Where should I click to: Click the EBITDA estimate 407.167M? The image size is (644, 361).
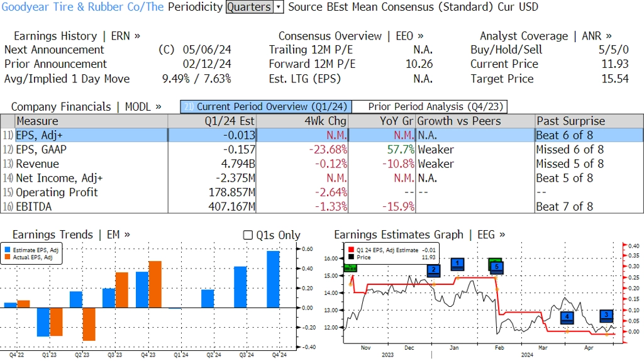pyautogui.click(x=231, y=206)
